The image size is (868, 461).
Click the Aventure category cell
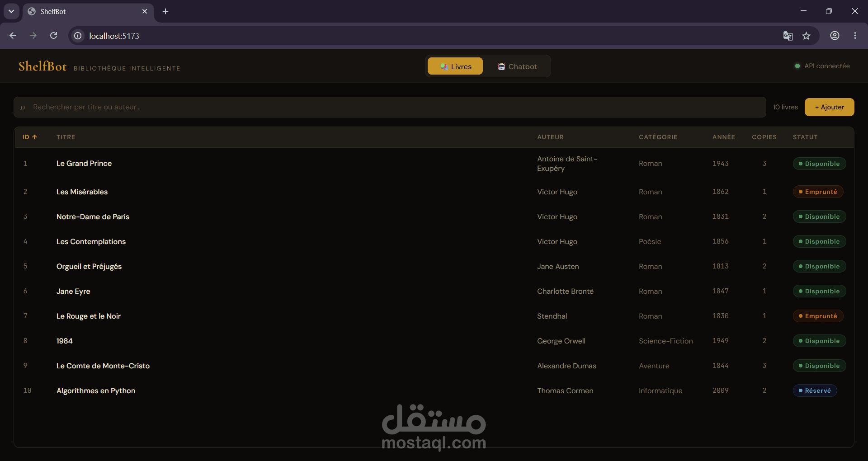(x=654, y=366)
